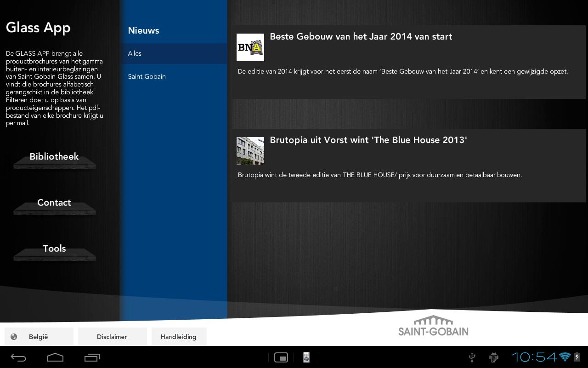
Task: Open the recent apps overview
Action: coord(92,357)
